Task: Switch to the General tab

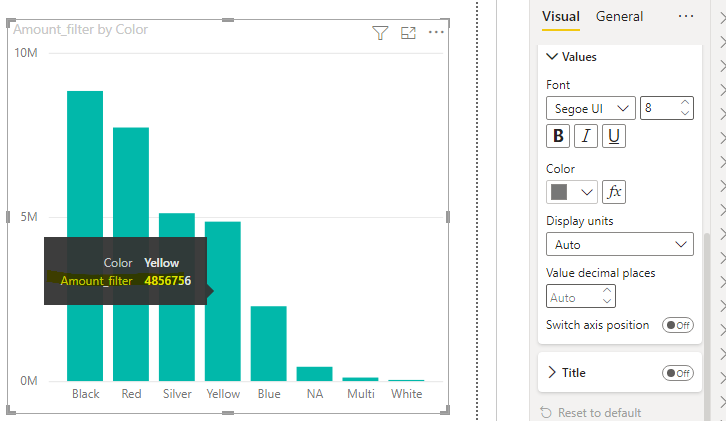Action: pyautogui.click(x=619, y=17)
